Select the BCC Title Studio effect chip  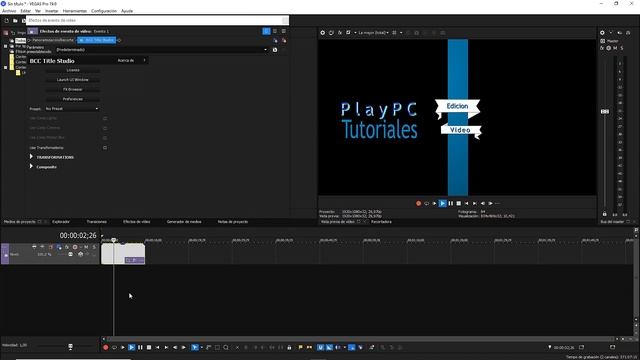click(x=97, y=40)
